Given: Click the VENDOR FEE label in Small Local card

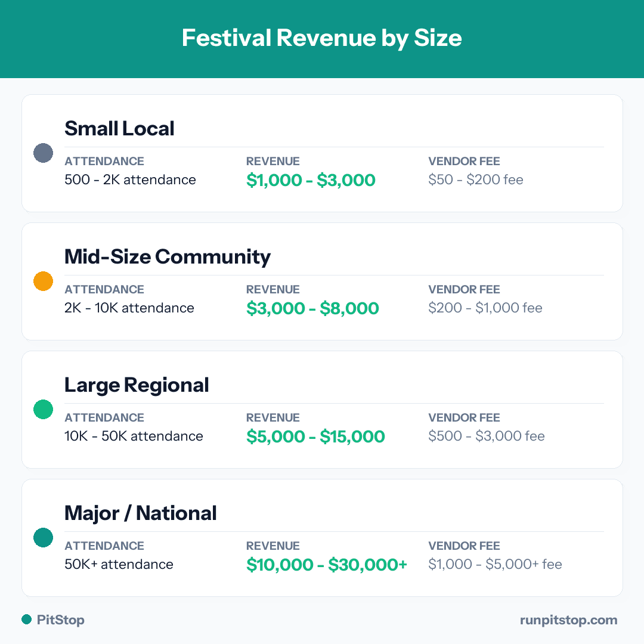Looking at the screenshot, I should pyautogui.click(x=464, y=162).
